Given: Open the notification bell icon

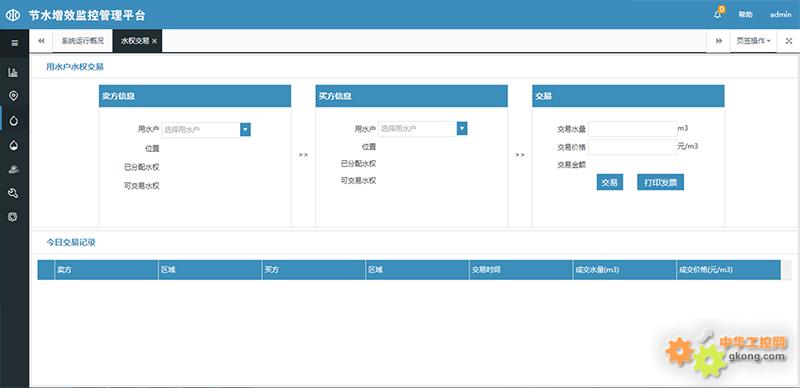Looking at the screenshot, I should [x=718, y=14].
